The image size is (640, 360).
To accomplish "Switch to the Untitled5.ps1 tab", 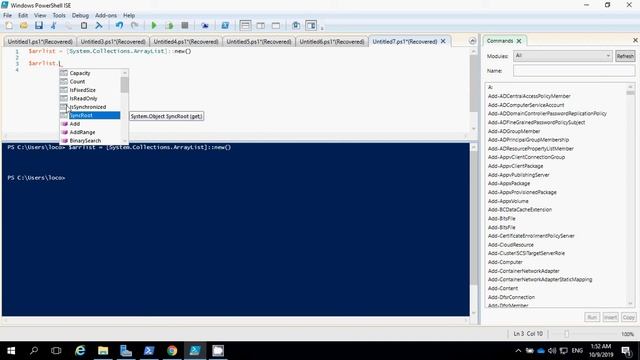I will tap(259, 42).
